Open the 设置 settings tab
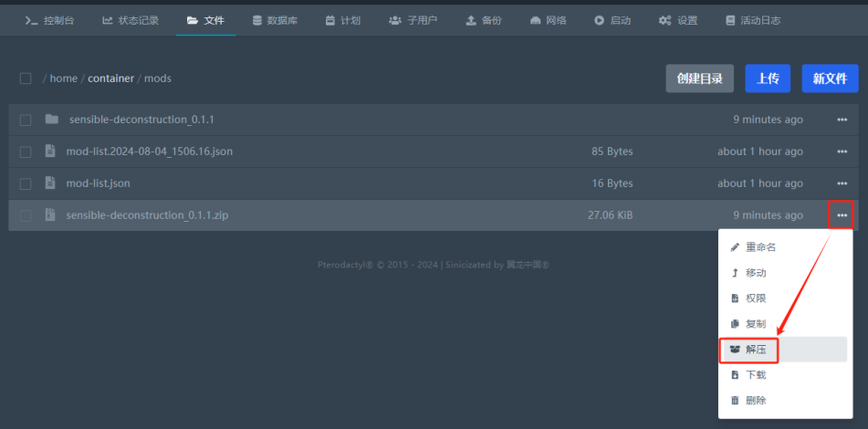The height and width of the screenshot is (429, 868). 678,20
